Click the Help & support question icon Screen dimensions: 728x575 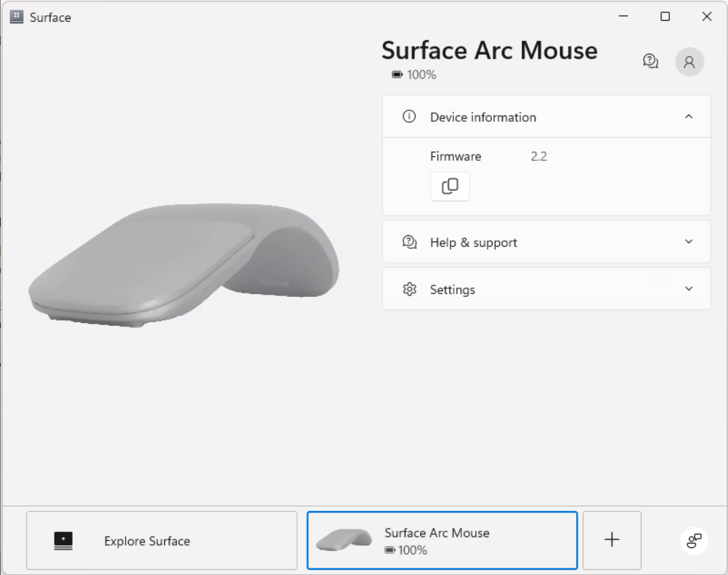[409, 242]
